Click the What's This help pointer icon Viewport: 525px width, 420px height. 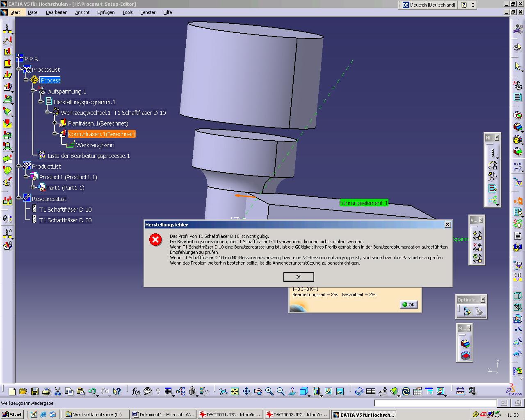pos(117,391)
